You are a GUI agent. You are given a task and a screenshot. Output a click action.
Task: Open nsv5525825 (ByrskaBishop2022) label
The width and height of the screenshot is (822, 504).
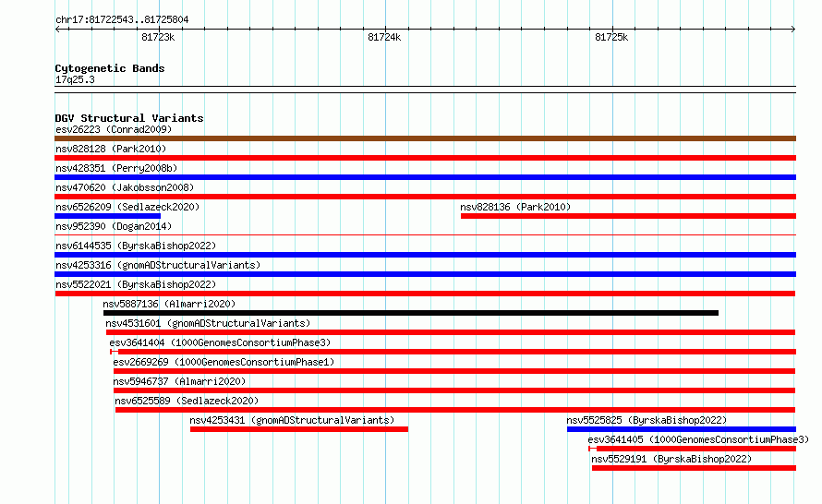(647, 420)
